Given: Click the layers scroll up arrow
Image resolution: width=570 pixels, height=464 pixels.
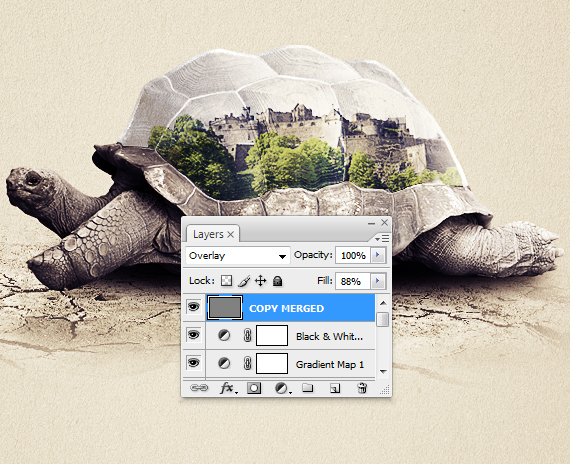Looking at the screenshot, I should (x=383, y=303).
